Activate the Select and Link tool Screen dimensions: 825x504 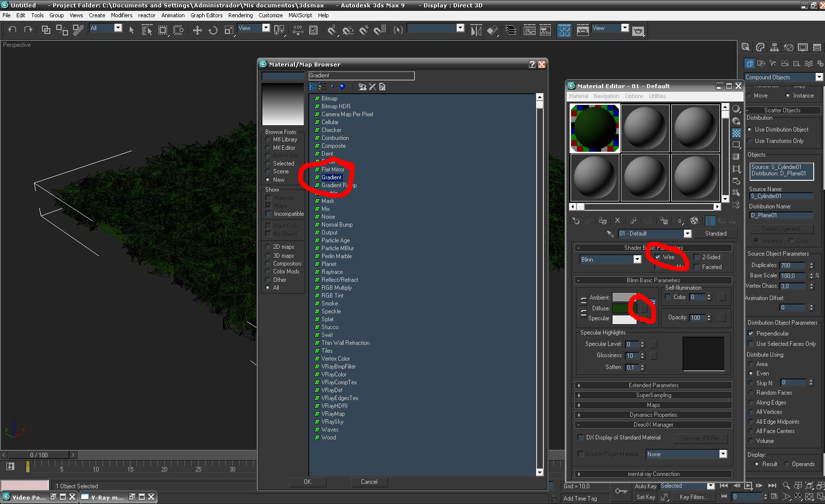point(46,30)
